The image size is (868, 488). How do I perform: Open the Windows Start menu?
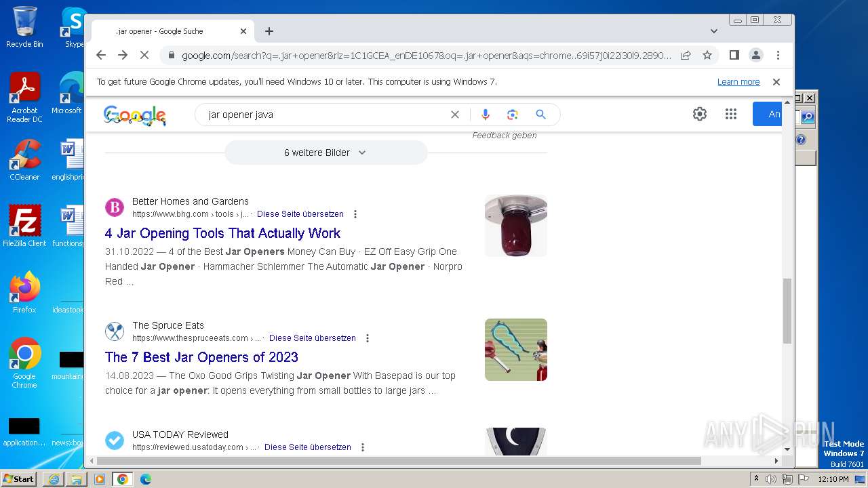pos(19,479)
